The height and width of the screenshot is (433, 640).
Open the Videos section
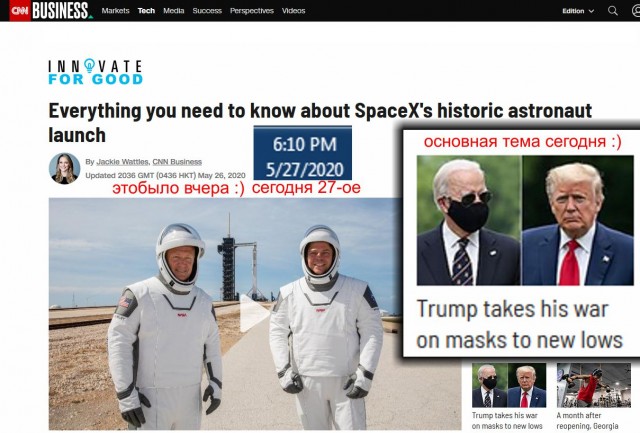pos(293,11)
